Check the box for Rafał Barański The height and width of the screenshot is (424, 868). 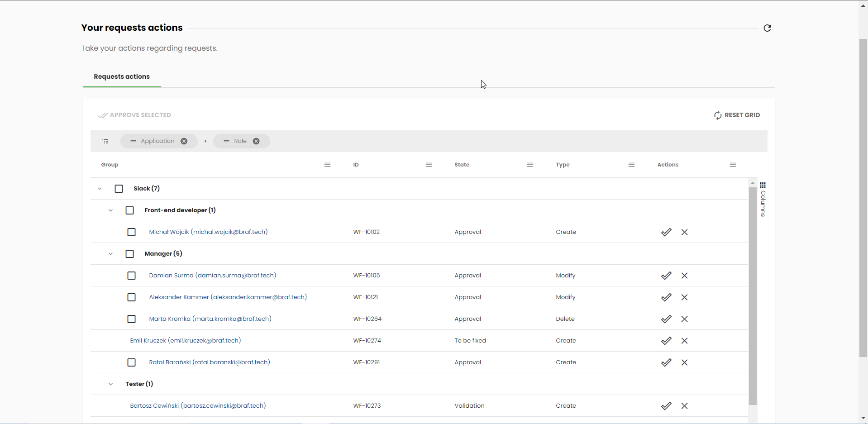point(132,362)
